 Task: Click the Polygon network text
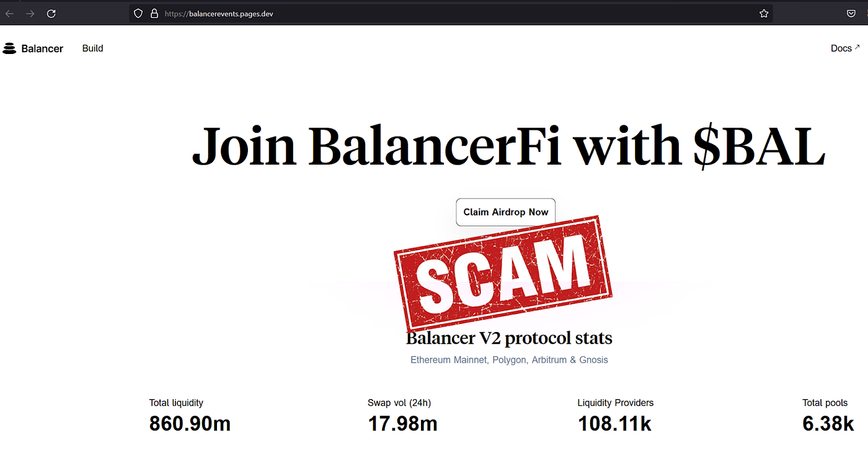[x=509, y=359]
